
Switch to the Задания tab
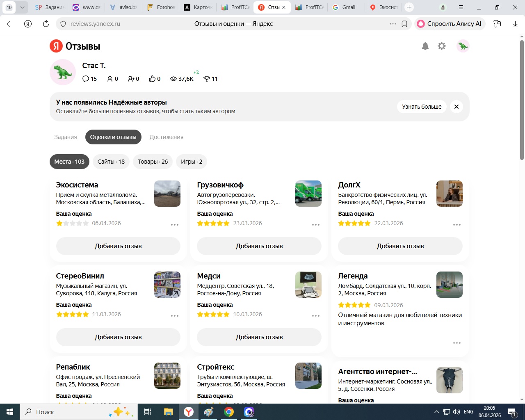66,137
